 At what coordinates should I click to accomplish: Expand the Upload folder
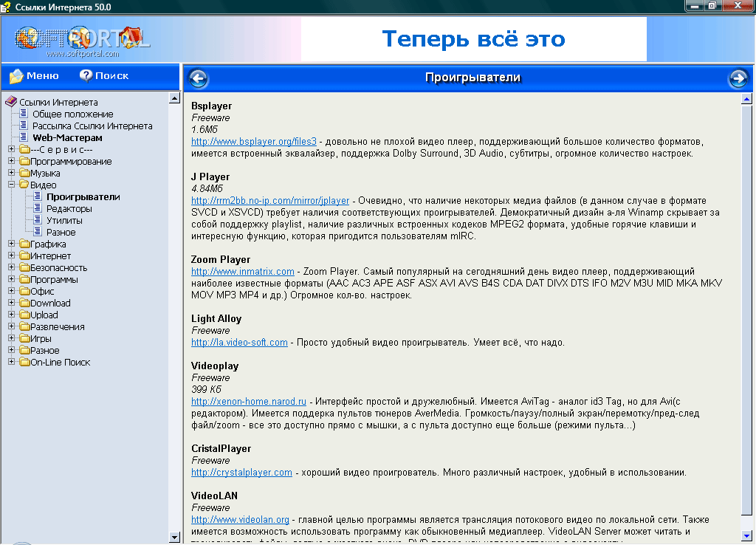click(x=12, y=315)
